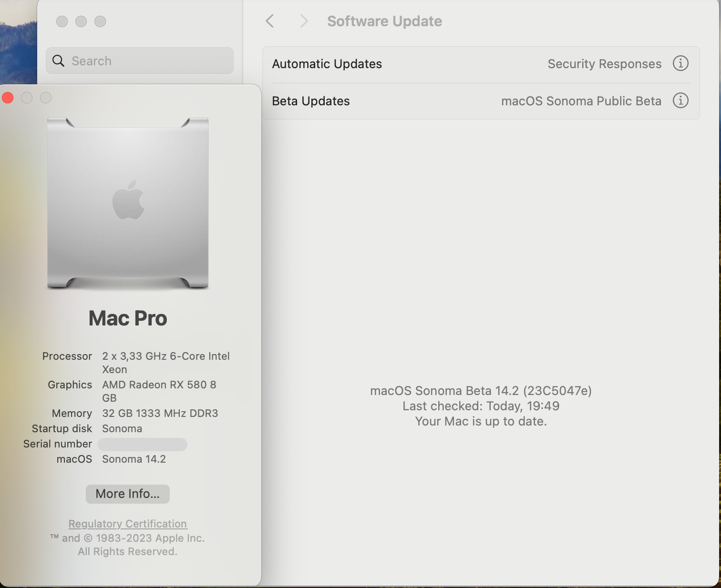This screenshot has height=588, width=721.
Task: Click the Software Update title
Action: pyautogui.click(x=384, y=21)
